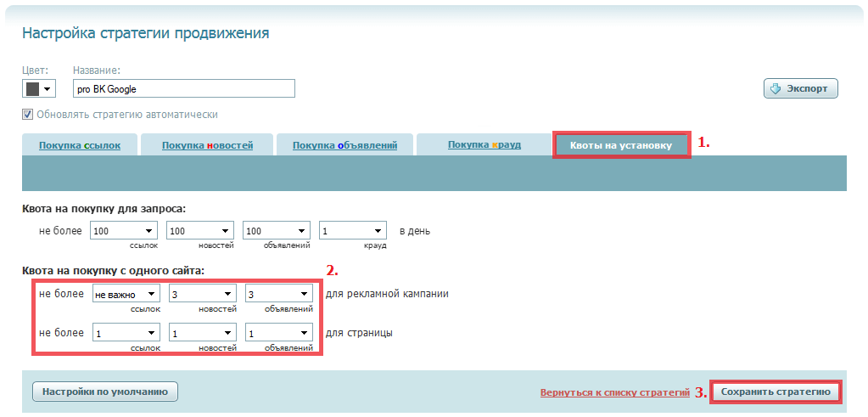Expand the daily ссылок quota dropdown
The height and width of the screenshot is (417, 868).
124,231
